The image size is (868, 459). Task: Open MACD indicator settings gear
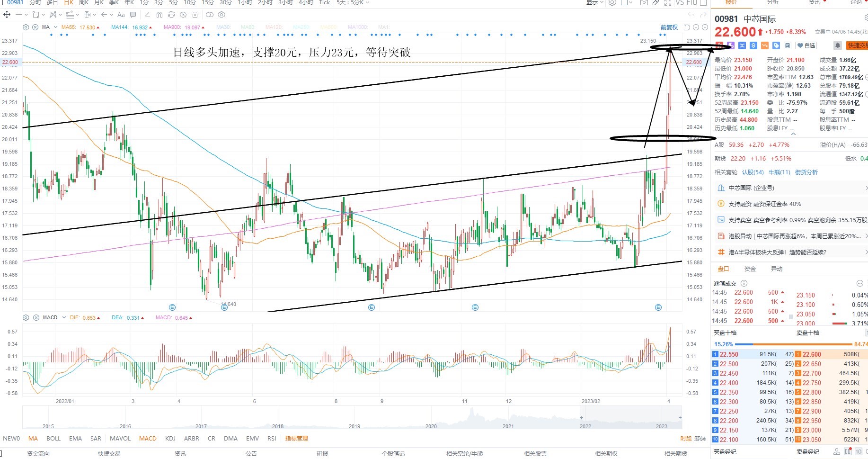point(26,317)
